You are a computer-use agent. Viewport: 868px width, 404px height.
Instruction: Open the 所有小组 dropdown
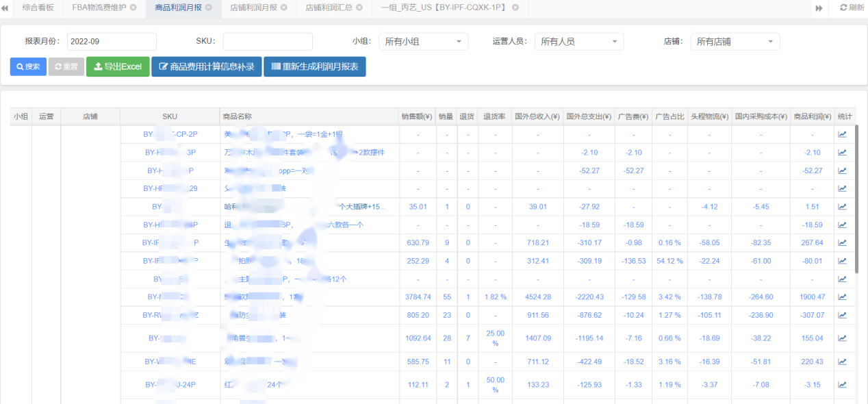(422, 41)
